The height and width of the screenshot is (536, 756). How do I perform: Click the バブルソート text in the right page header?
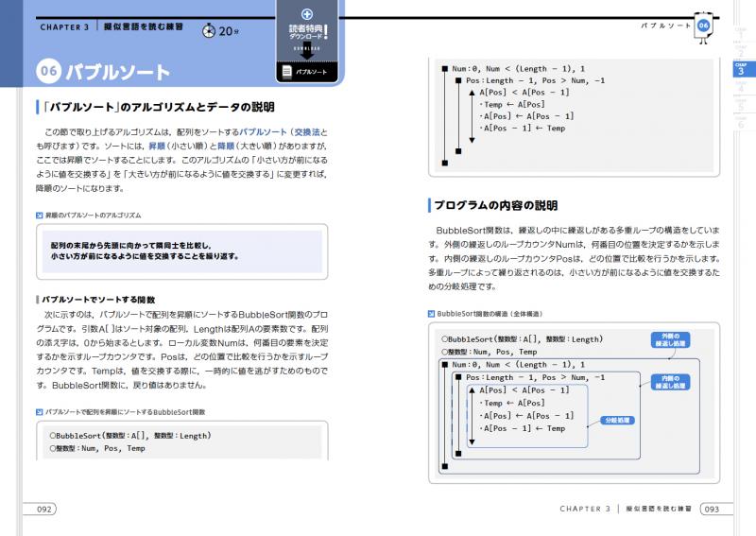click(665, 26)
